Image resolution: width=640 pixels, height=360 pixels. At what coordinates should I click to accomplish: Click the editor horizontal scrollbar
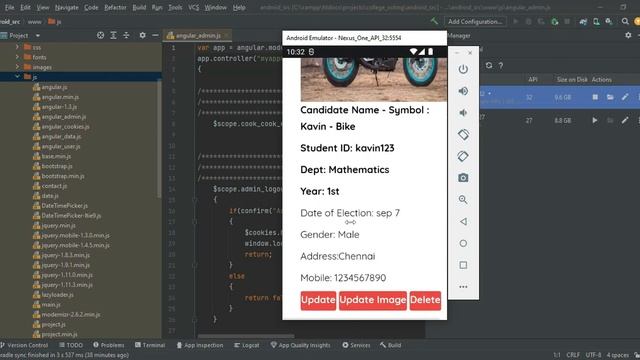click(x=246, y=336)
